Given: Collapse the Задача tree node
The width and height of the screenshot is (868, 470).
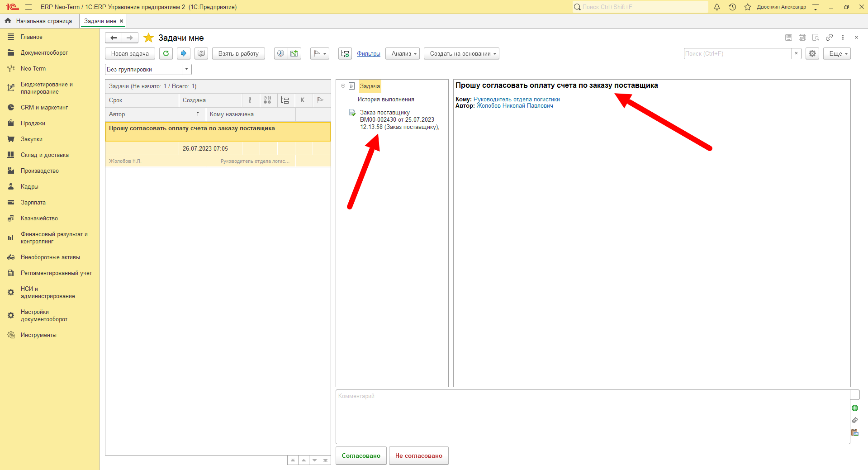Looking at the screenshot, I should [343, 86].
